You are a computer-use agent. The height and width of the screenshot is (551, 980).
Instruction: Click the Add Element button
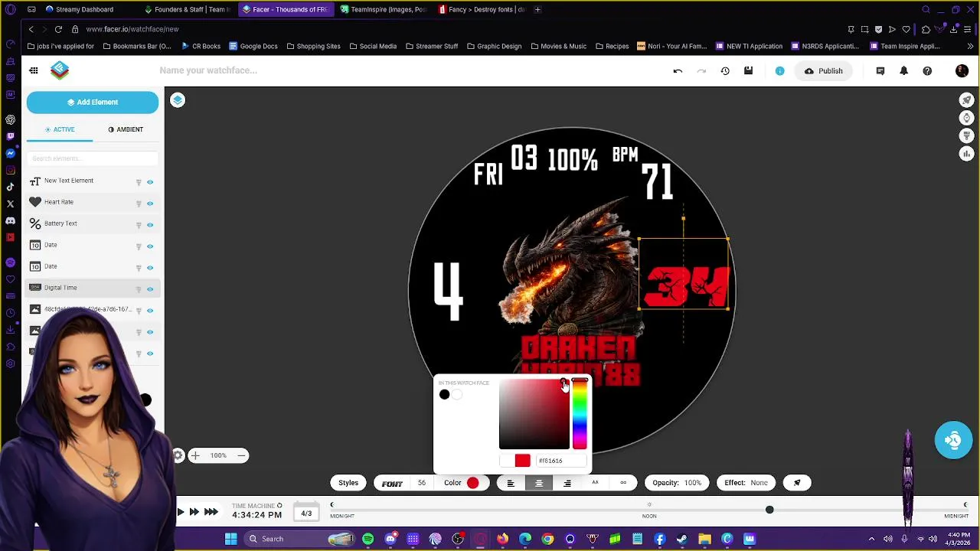pyautogui.click(x=93, y=102)
